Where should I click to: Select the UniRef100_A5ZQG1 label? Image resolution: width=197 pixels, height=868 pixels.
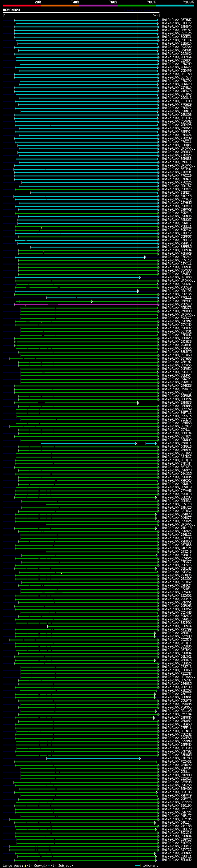pyautogui.click(x=176, y=761)
